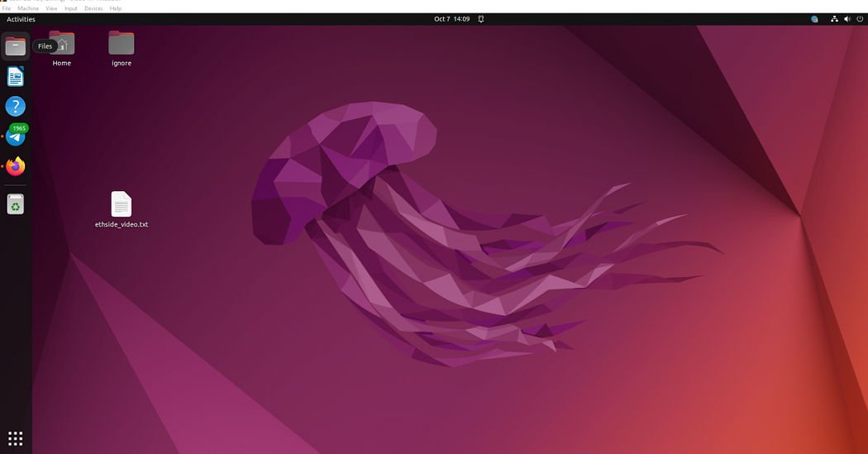Open system menu via power icon
This screenshot has width=868, height=454.
(859, 19)
